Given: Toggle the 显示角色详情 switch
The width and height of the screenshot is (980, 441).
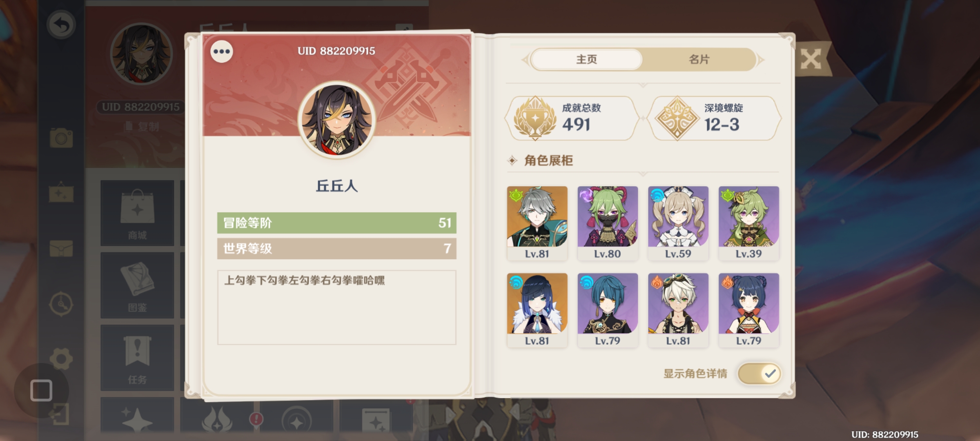Looking at the screenshot, I should coord(759,374).
